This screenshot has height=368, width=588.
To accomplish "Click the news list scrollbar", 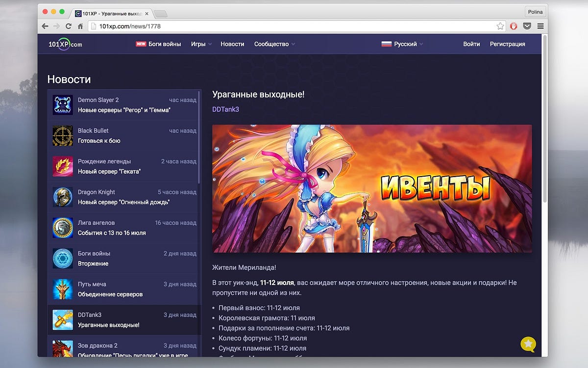I will [x=199, y=137].
